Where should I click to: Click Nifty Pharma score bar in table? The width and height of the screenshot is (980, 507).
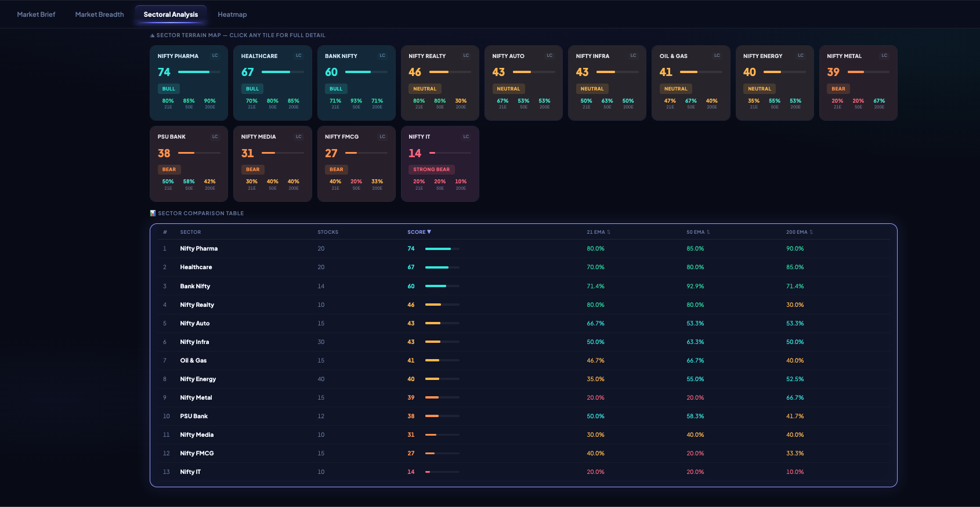(442, 249)
